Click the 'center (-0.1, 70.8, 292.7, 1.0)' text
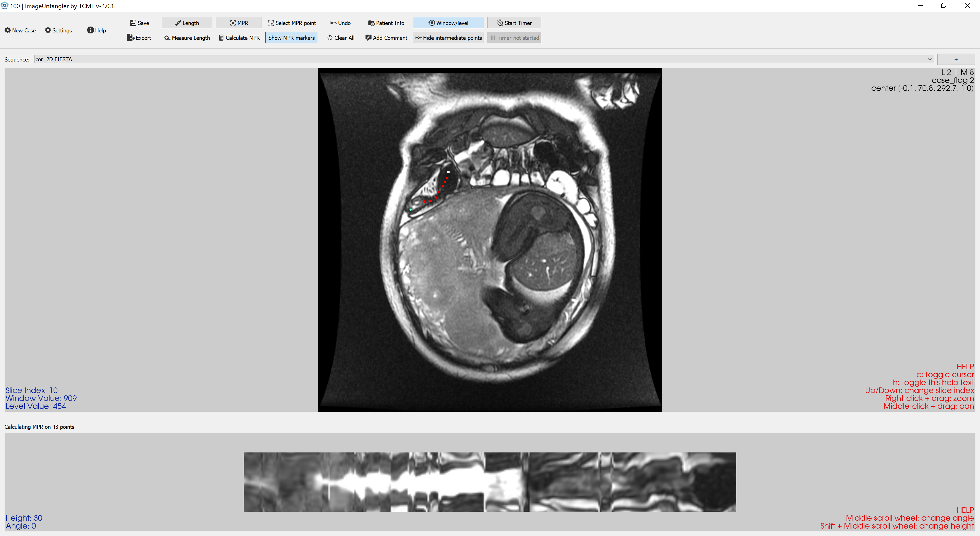 pos(923,88)
